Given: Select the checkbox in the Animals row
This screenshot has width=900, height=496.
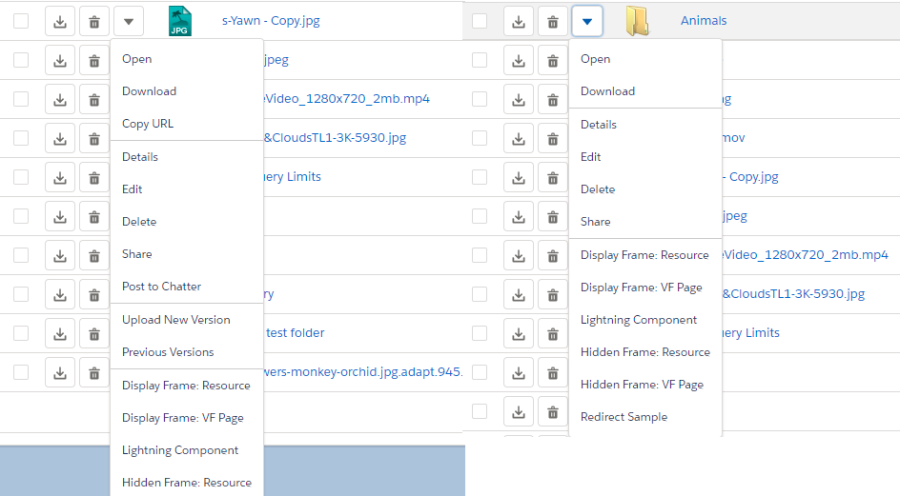Looking at the screenshot, I should [x=480, y=21].
